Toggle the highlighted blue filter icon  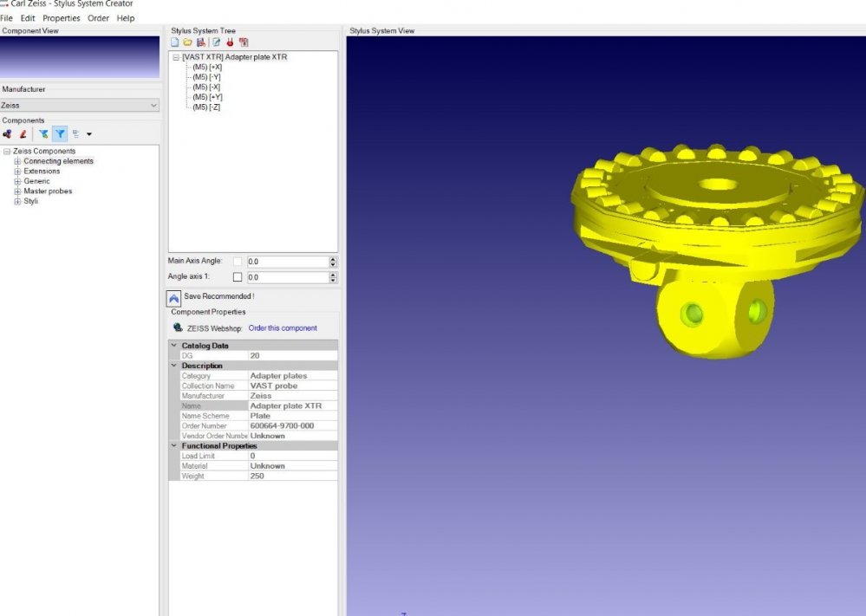point(60,133)
